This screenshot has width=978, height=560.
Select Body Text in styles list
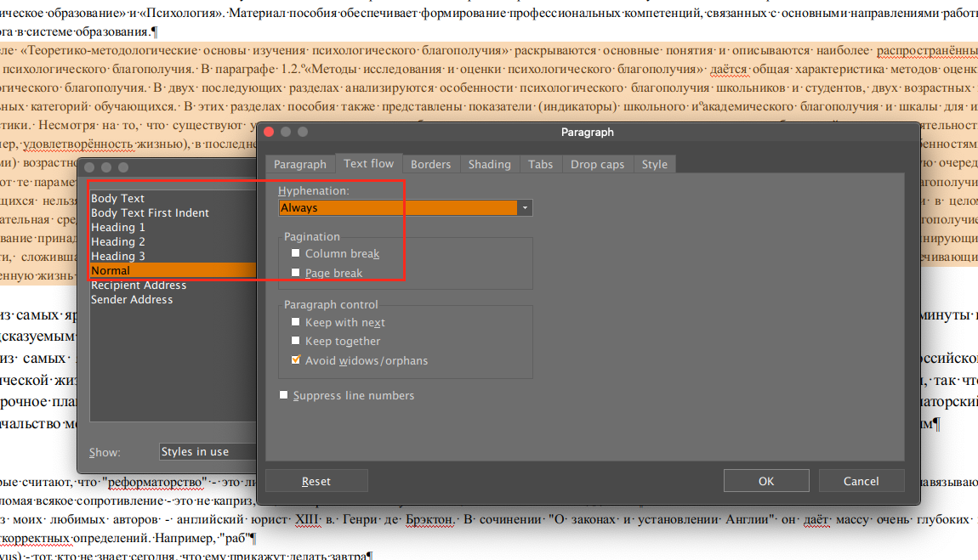pos(118,198)
